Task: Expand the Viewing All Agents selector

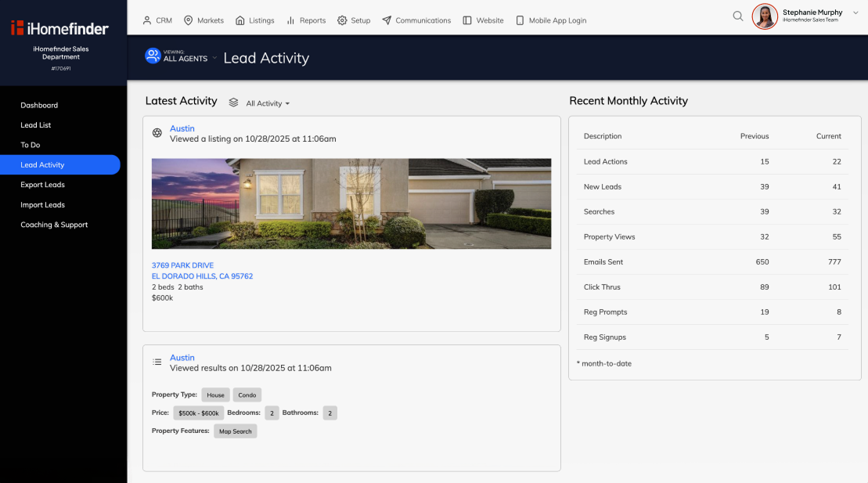Action: click(214, 58)
